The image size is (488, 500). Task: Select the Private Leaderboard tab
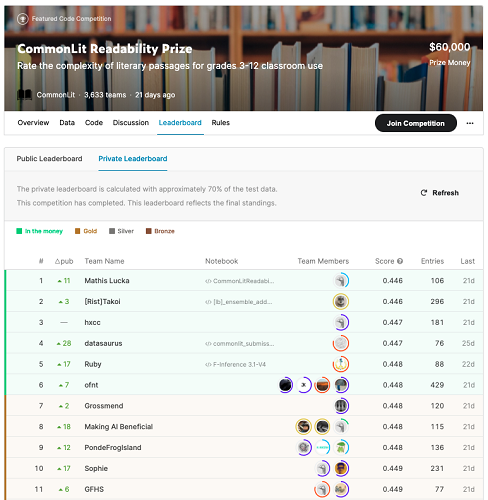pyautogui.click(x=133, y=159)
